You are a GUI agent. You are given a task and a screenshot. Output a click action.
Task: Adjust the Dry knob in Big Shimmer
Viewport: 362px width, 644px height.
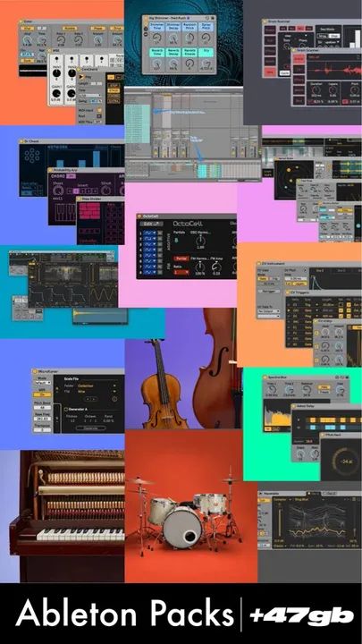pos(206,64)
